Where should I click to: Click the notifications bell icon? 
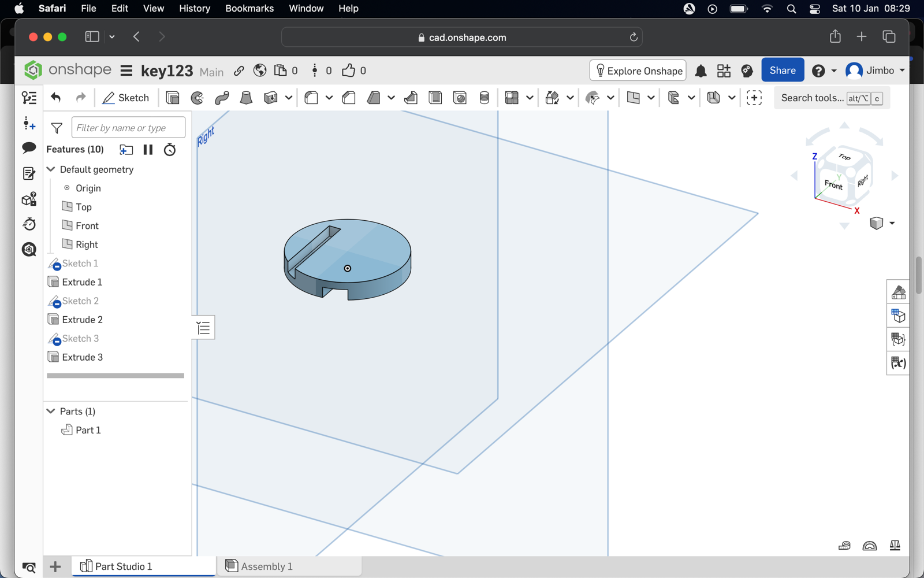pos(701,71)
